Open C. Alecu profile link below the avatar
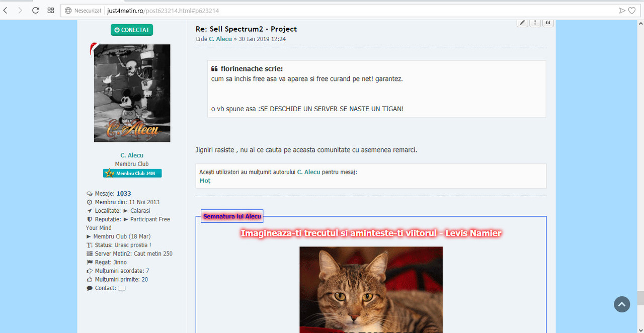The image size is (644, 333). pos(132,155)
